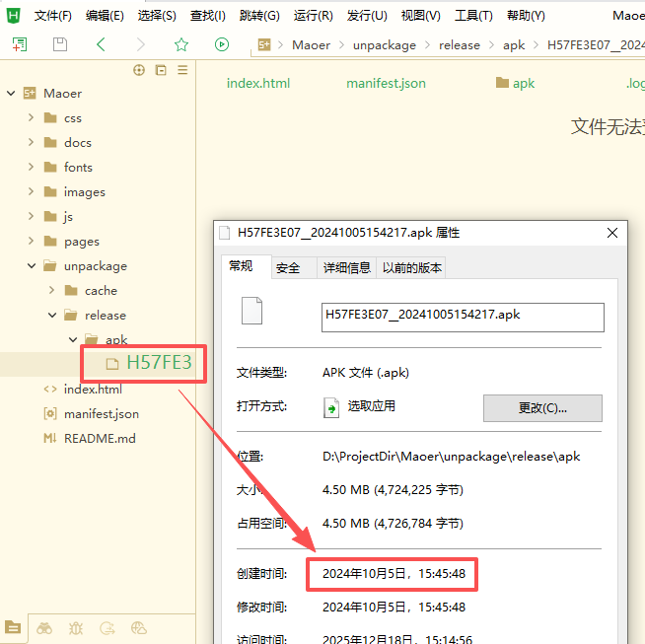Expand the cache folder
Image resolution: width=645 pixels, height=644 pixels.
click(52, 291)
